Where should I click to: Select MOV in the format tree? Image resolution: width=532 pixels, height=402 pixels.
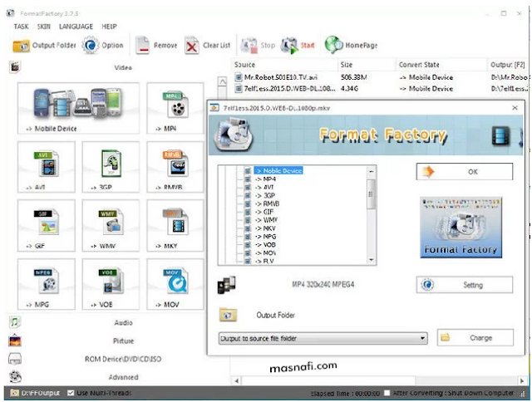(x=265, y=252)
